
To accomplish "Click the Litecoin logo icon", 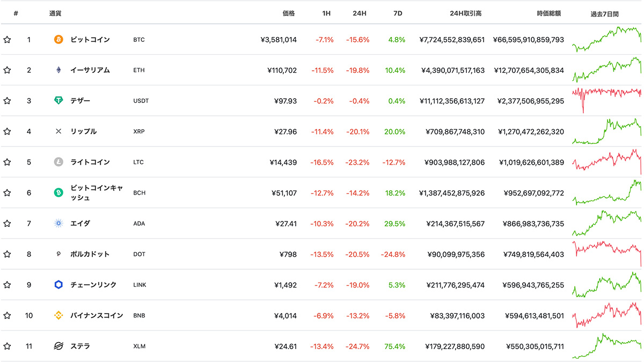I will coord(58,162).
